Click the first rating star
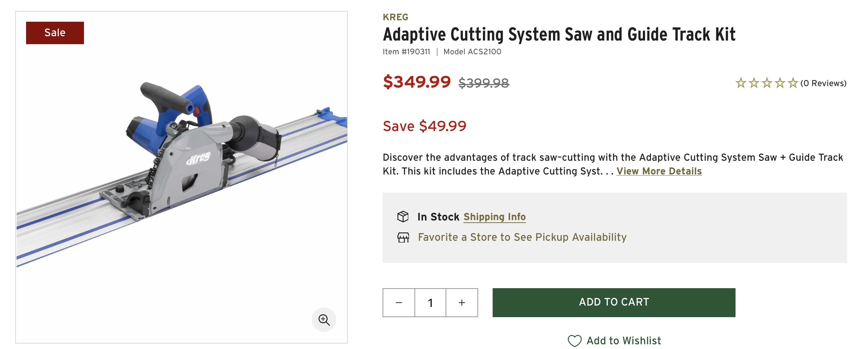868x349 pixels. point(741,83)
